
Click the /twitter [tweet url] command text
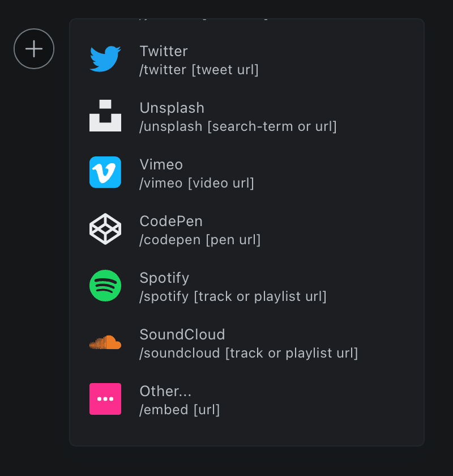tap(199, 70)
